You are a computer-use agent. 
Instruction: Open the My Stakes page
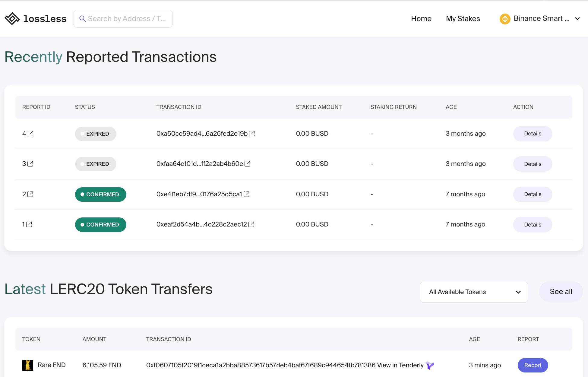click(x=463, y=19)
